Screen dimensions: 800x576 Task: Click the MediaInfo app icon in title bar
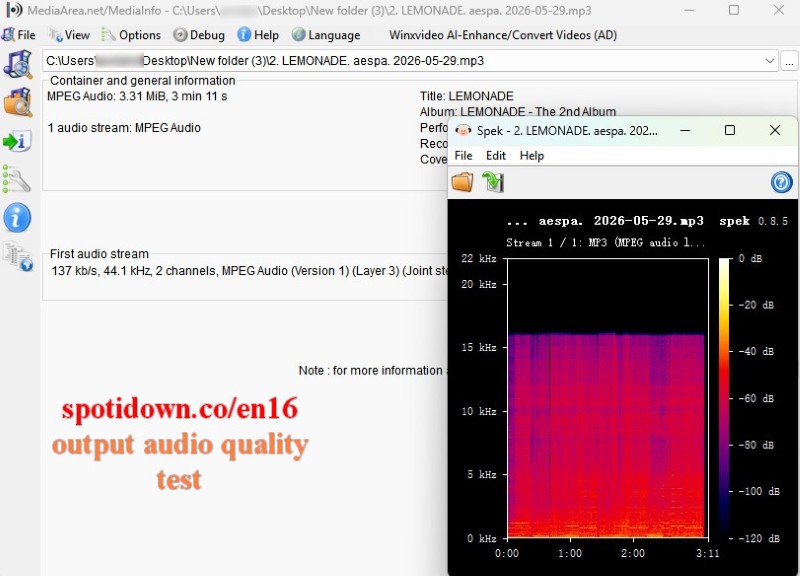[x=14, y=10]
